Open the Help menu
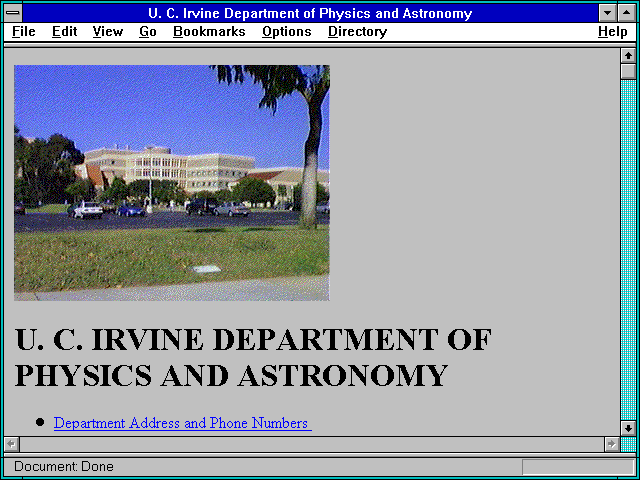The width and height of the screenshot is (640, 480). coord(612,32)
